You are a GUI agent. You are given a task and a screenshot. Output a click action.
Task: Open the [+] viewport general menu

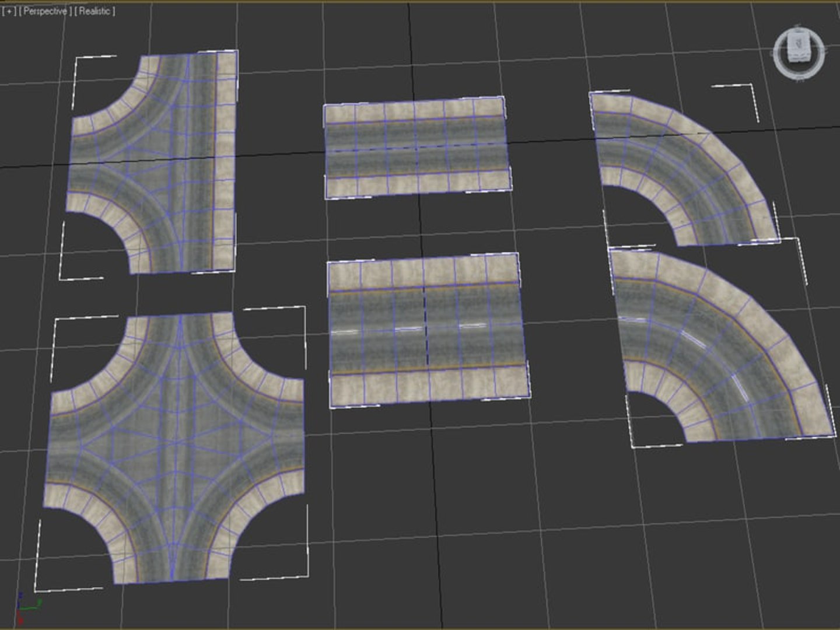pyautogui.click(x=9, y=11)
